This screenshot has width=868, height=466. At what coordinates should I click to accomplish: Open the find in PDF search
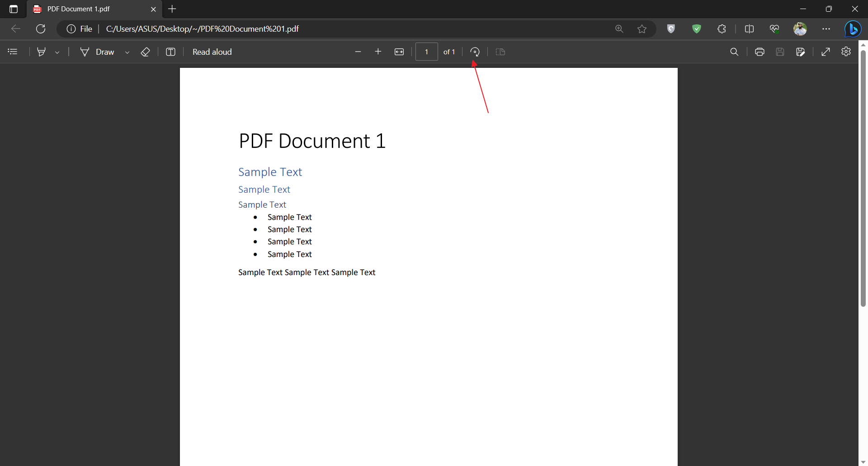(x=734, y=52)
